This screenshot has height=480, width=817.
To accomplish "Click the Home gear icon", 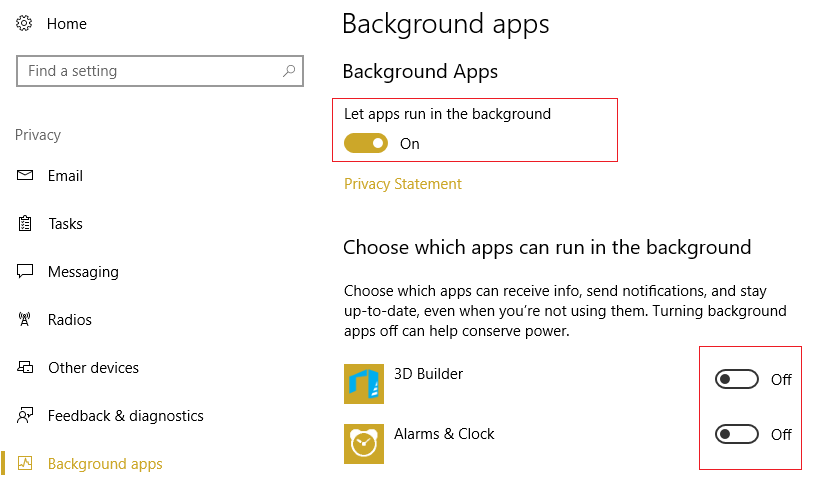I will click(x=25, y=24).
